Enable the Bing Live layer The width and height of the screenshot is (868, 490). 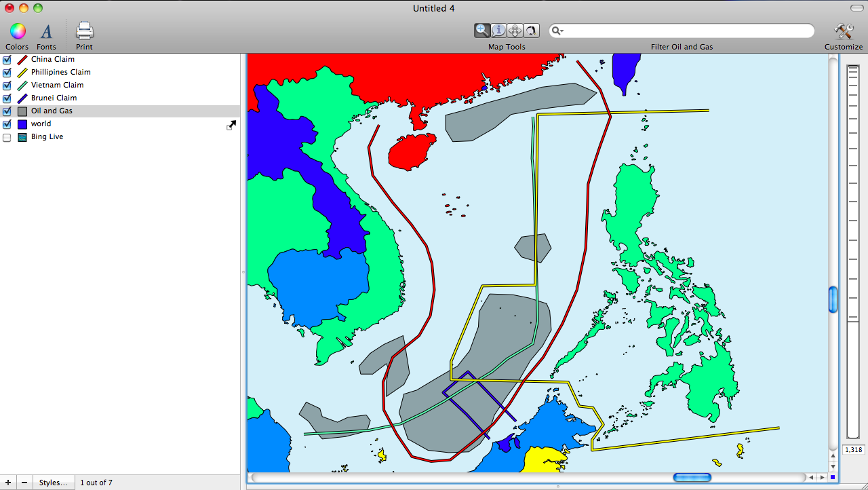coord(7,138)
